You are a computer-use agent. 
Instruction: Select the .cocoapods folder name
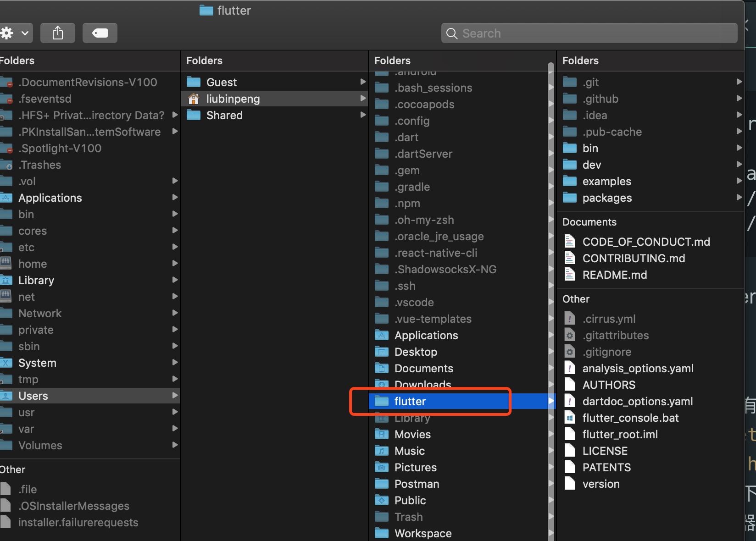tap(424, 105)
